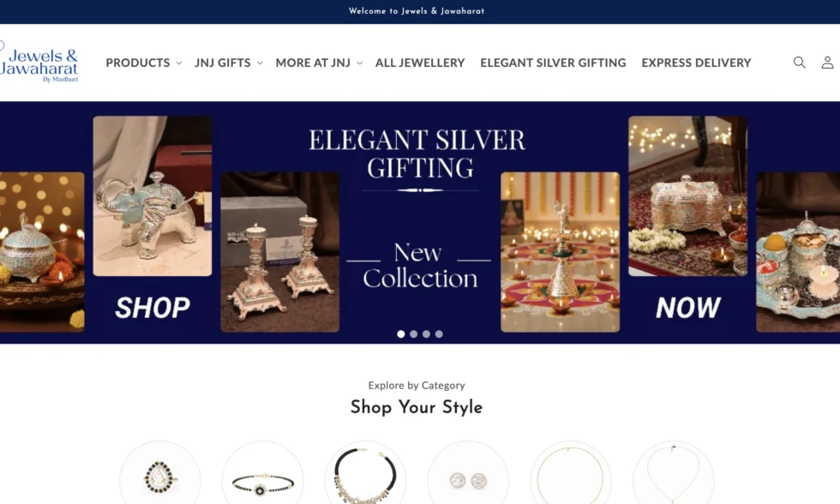Select the diamond stud earrings category circle
This screenshot has width=840, height=504.
[468, 472]
